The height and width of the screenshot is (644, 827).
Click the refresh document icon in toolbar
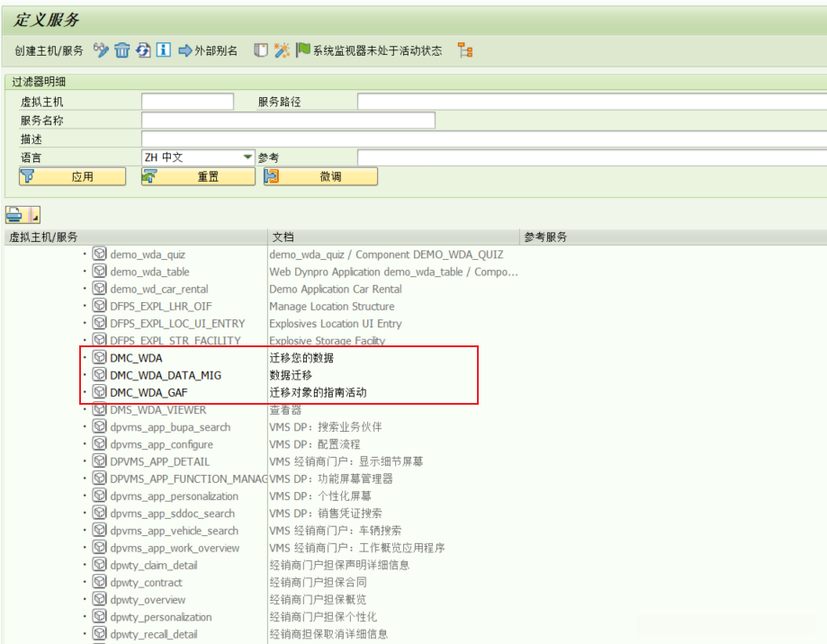pyautogui.click(x=143, y=50)
